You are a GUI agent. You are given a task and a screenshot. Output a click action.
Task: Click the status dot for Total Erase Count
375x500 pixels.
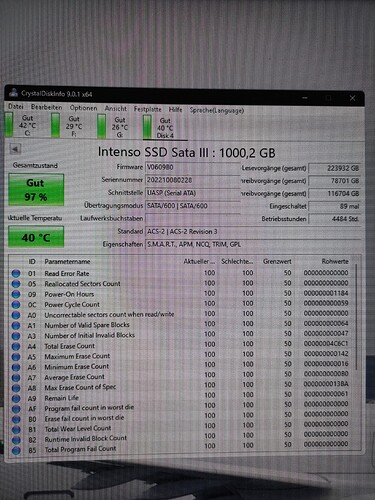[x=16, y=346]
